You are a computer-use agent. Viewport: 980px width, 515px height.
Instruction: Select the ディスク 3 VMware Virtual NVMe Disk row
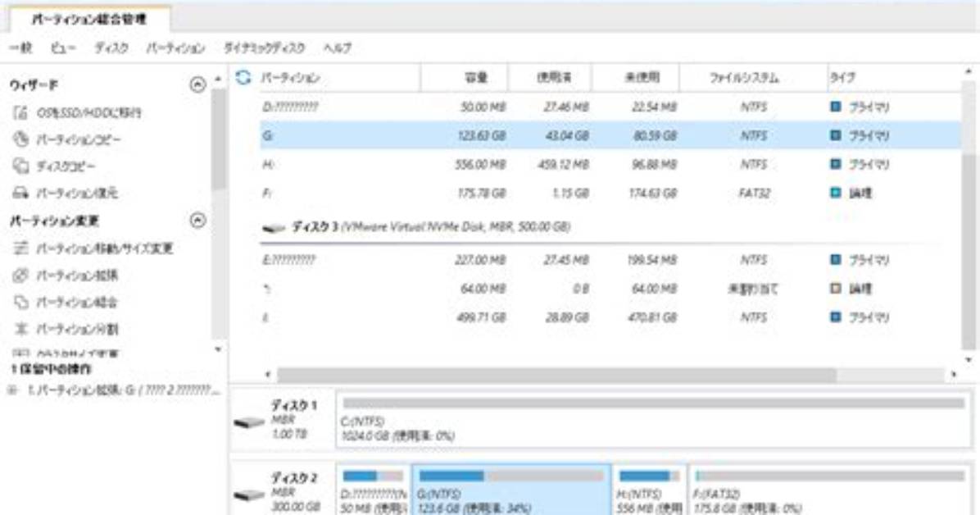click(x=610, y=226)
